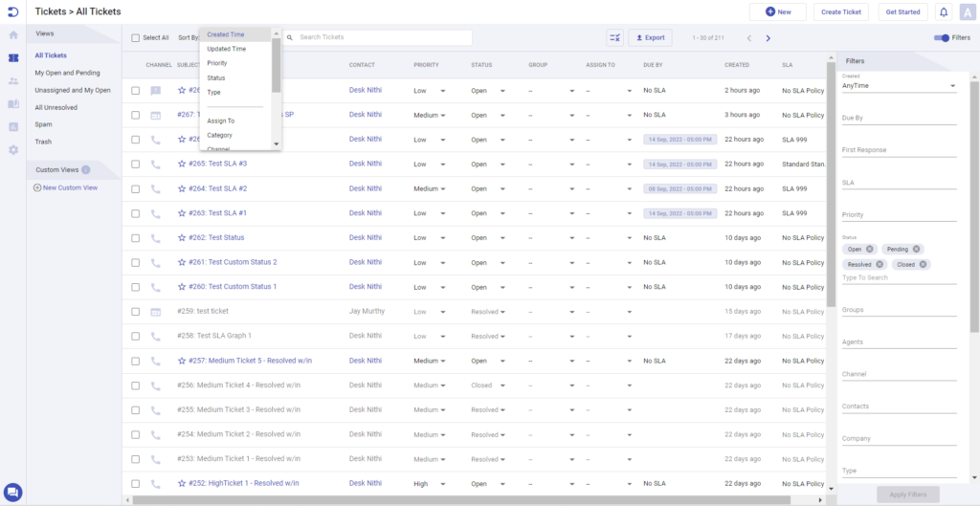980x506 pixels.
Task: Click New Custom View link
Action: coord(66,187)
